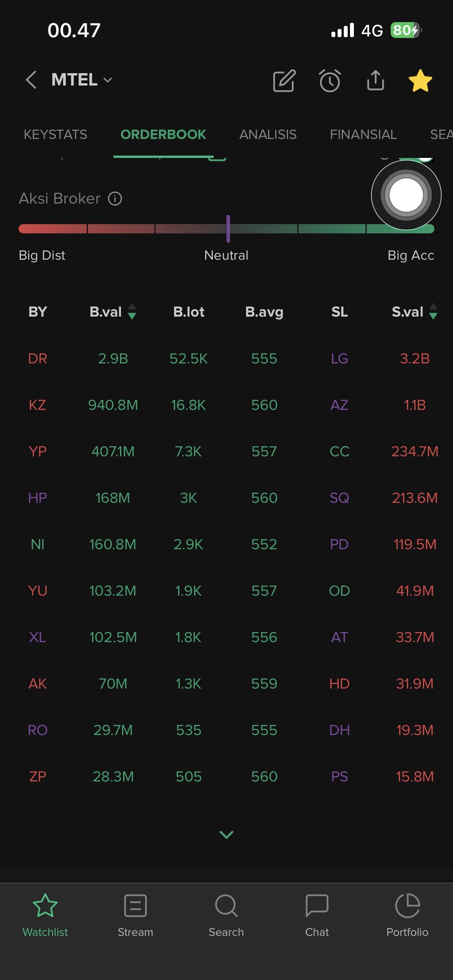Viewport: 453px width, 980px height.
Task: Expand broker list with down chevron
Action: tap(226, 834)
